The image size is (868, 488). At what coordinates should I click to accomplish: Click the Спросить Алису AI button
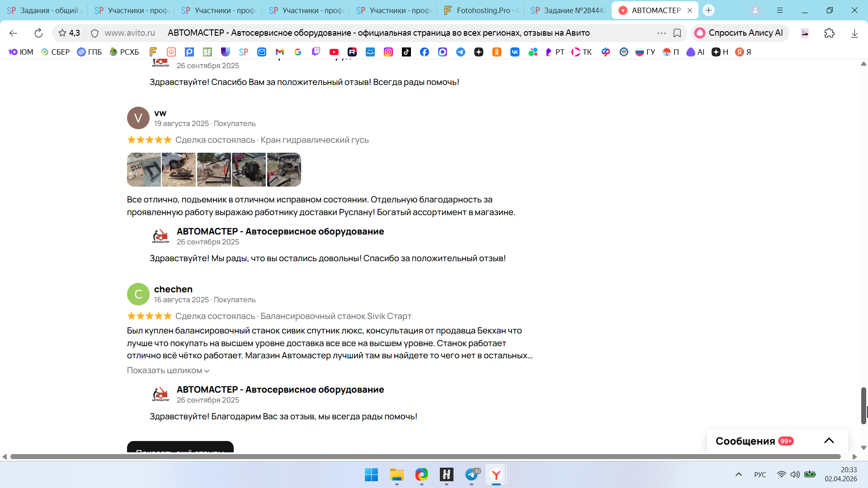(740, 33)
